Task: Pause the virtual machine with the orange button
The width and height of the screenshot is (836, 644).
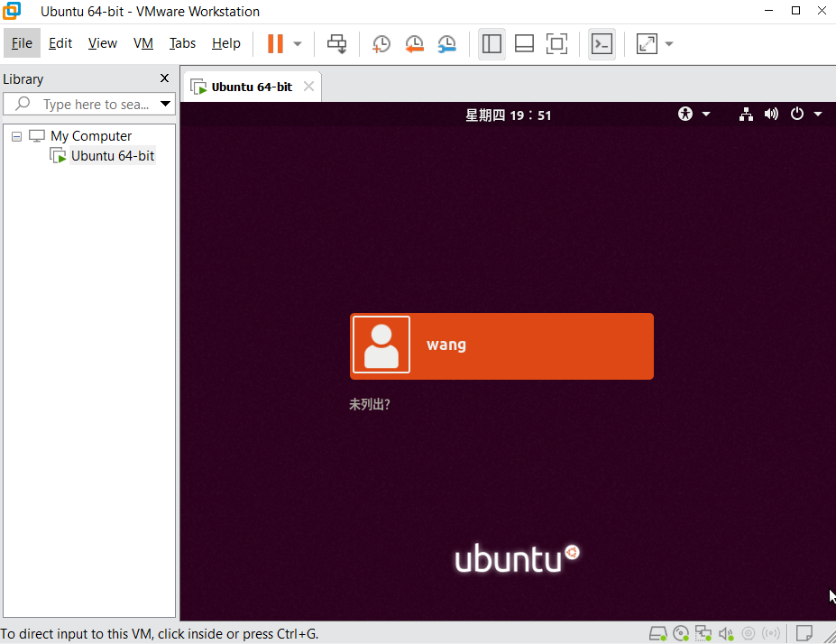Action: tap(275, 43)
